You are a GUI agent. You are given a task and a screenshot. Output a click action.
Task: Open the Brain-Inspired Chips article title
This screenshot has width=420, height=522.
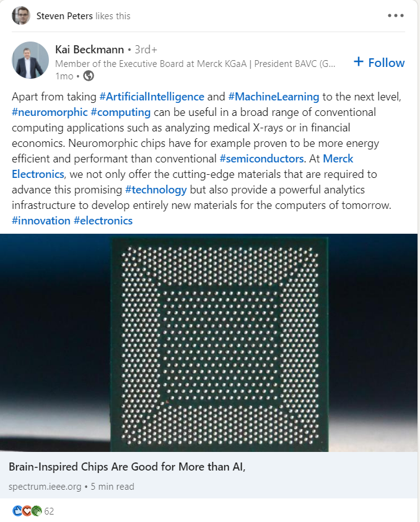127,467
